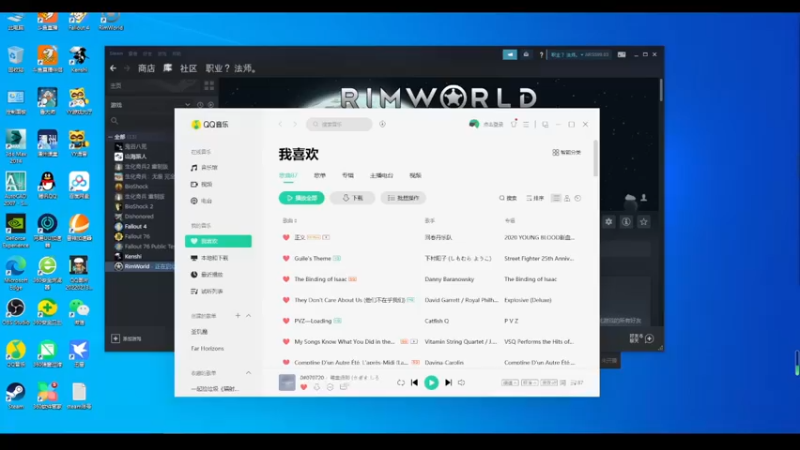Click QQ Music vertical scrollbar
Viewport: 800px width, 450px height.
(x=595, y=158)
